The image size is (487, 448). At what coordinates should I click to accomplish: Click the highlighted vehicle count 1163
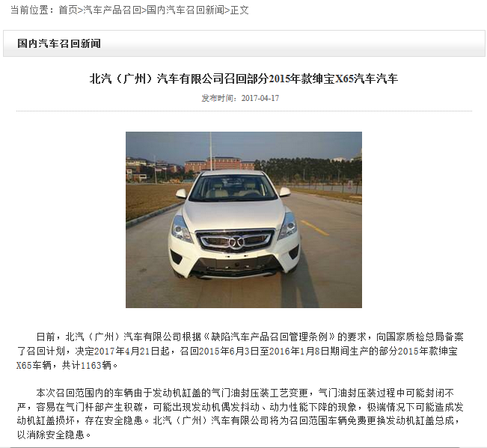click(x=91, y=365)
